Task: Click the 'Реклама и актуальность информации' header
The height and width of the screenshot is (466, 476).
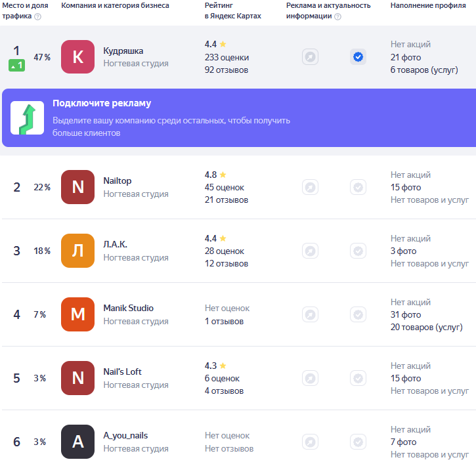Action: (328, 11)
